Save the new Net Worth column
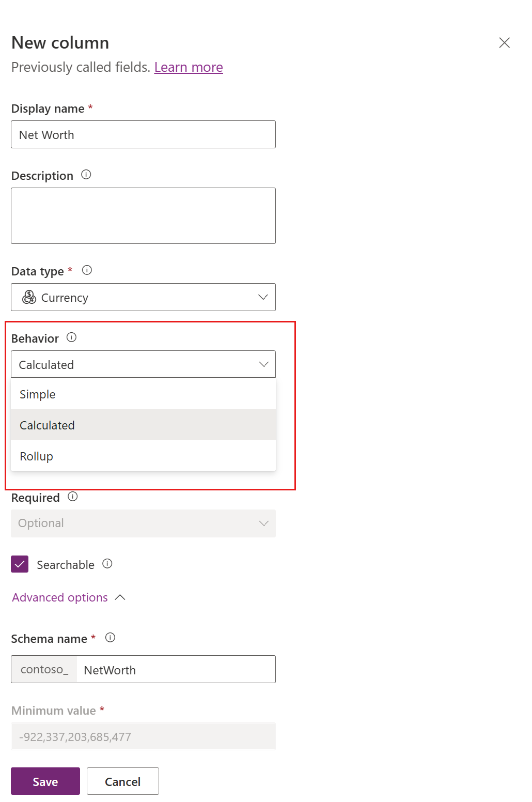532x802 pixels. click(45, 781)
